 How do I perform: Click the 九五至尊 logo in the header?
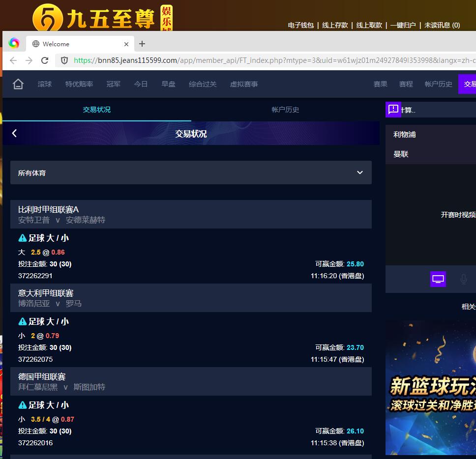coord(103,17)
